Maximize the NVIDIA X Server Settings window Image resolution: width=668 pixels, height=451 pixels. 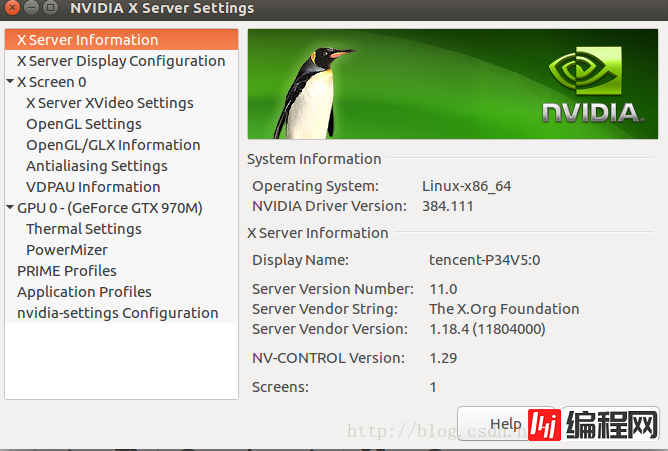coord(51,8)
